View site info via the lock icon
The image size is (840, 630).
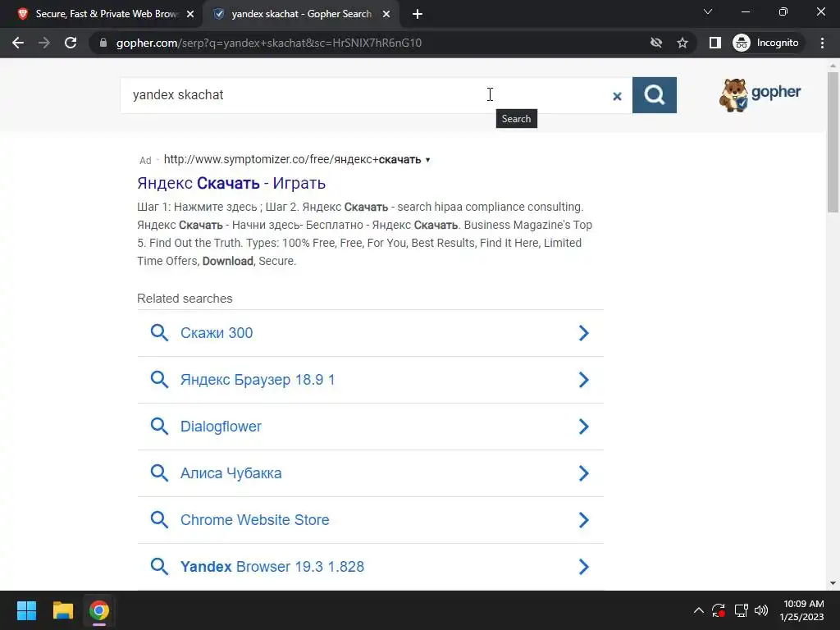click(x=103, y=43)
